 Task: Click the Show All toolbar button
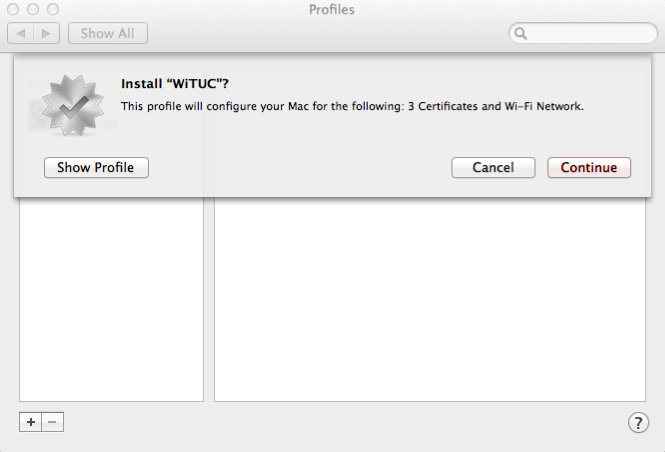click(107, 34)
